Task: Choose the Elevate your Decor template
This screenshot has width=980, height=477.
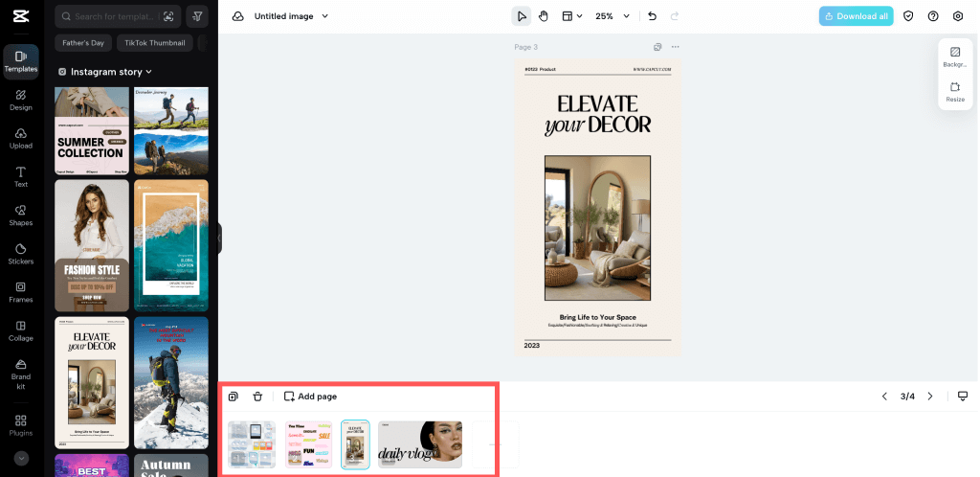Action: point(92,382)
